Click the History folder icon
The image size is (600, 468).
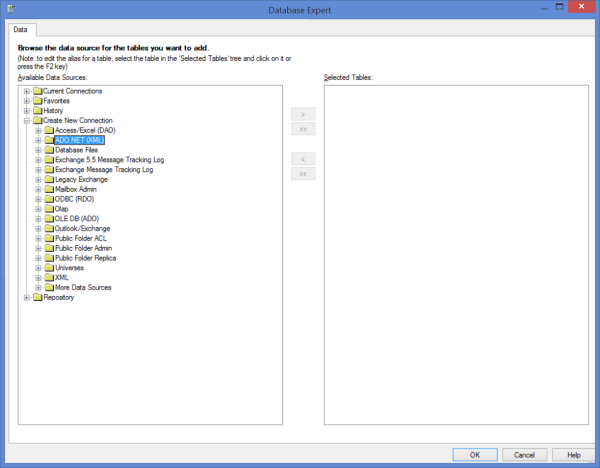[37, 111]
